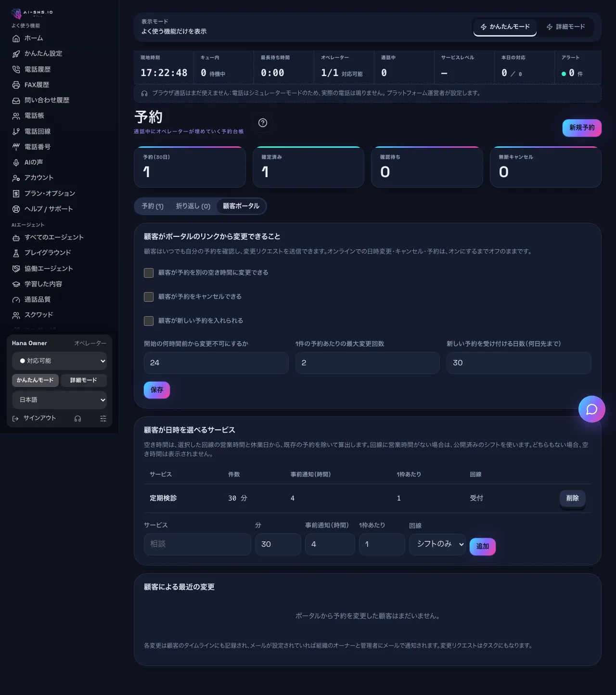Select かんたんモード in the Hana Owner panel
Image resolution: width=616 pixels, height=695 pixels.
(35, 380)
